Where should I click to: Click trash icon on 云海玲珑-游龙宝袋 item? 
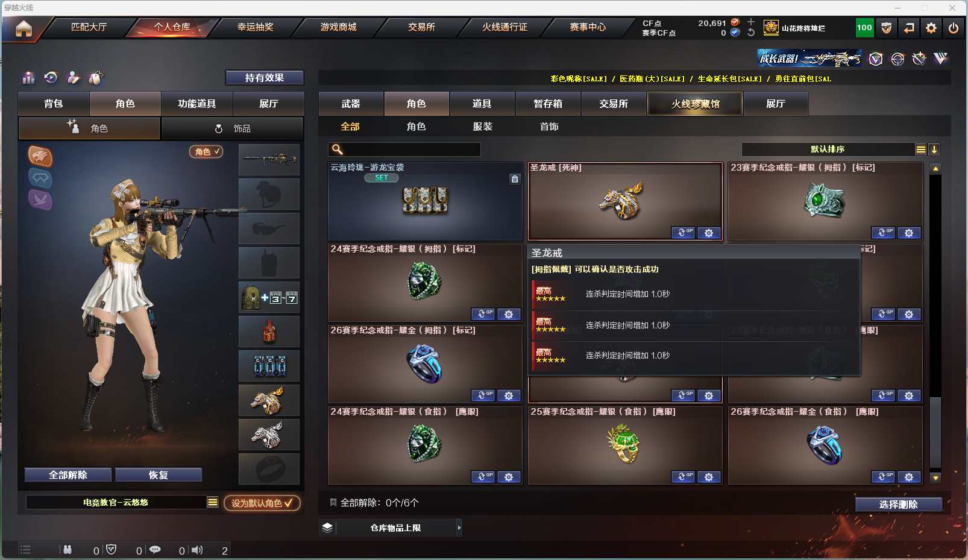coord(515,179)
